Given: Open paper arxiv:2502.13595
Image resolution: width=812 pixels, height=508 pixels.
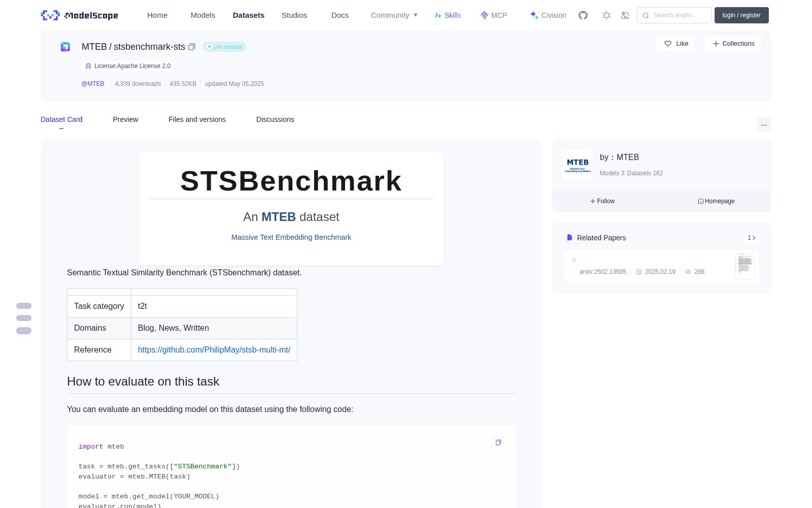Looking at the screenshot, I should pyautogui.click(x=603, y=272).
